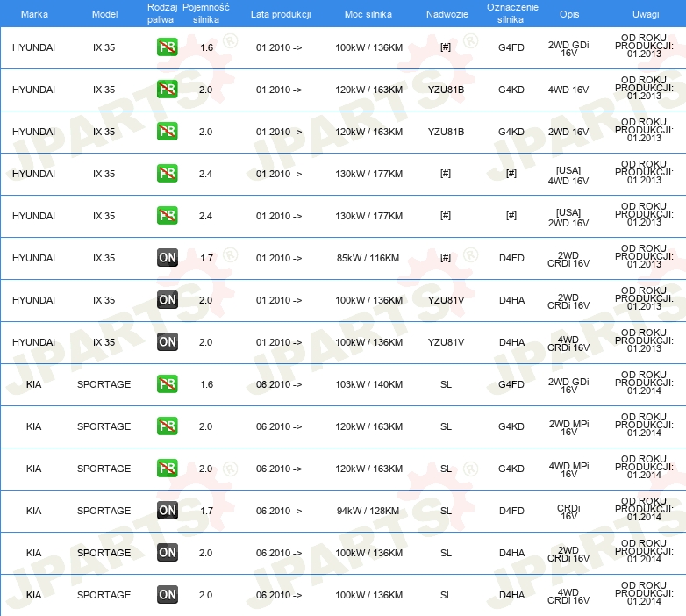Click the Lata produkcji column header

(279, 15)
